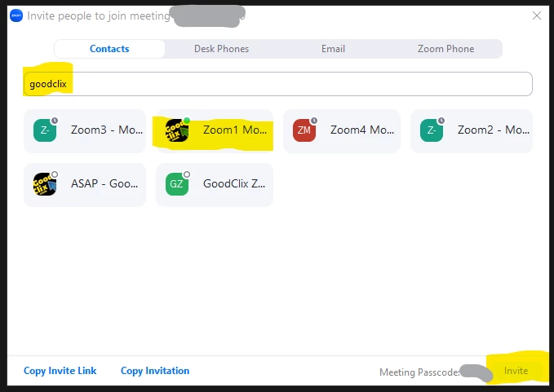Close the invite dialog window

(x=537, y=15)
